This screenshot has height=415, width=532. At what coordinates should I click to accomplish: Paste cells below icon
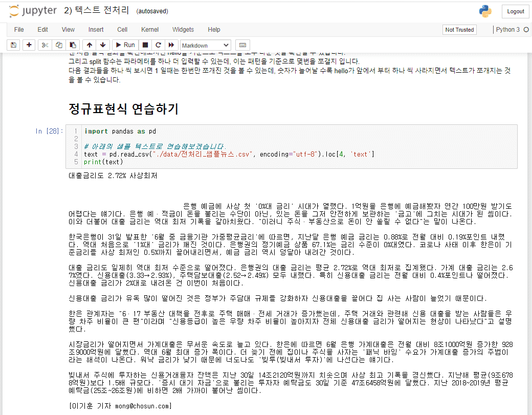[73, 45]
